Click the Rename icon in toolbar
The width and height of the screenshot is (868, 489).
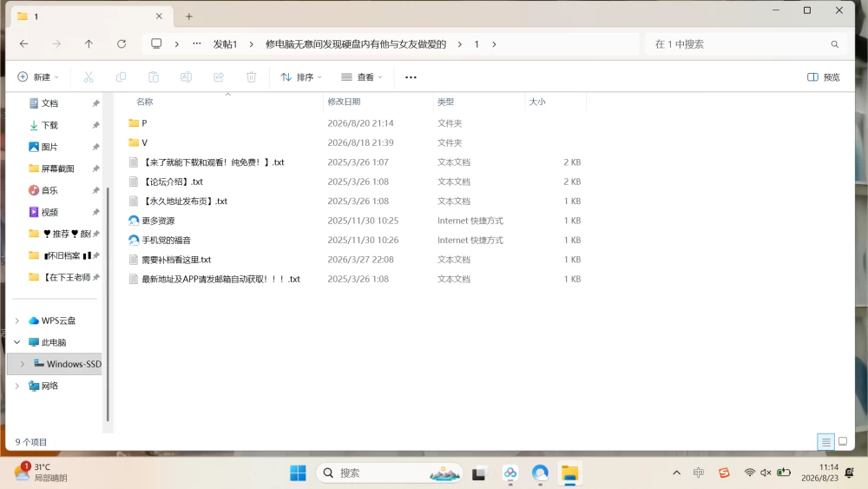pyautogui.click(x=186, y=77)
